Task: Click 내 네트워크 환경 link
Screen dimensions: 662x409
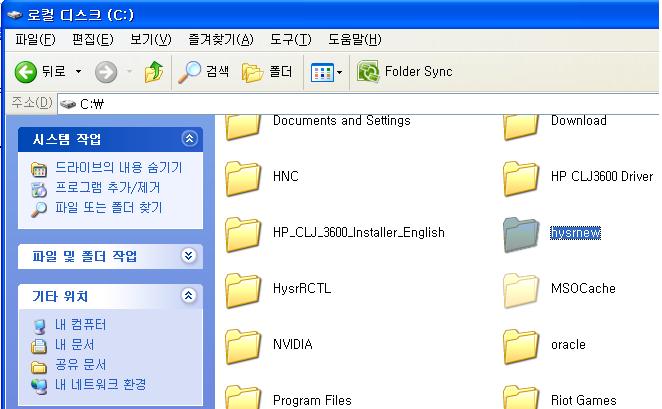Action: tap(101, 385)
